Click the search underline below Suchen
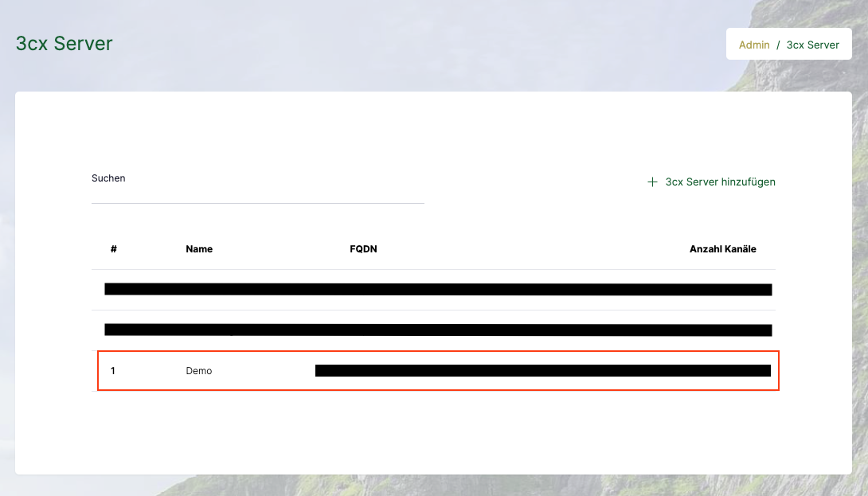 257,205
